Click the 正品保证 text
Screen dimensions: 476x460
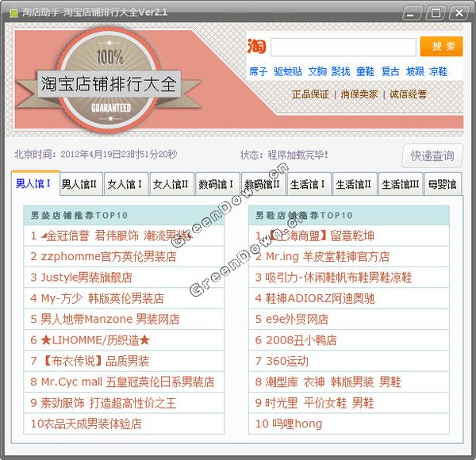(x=310, y=94)
